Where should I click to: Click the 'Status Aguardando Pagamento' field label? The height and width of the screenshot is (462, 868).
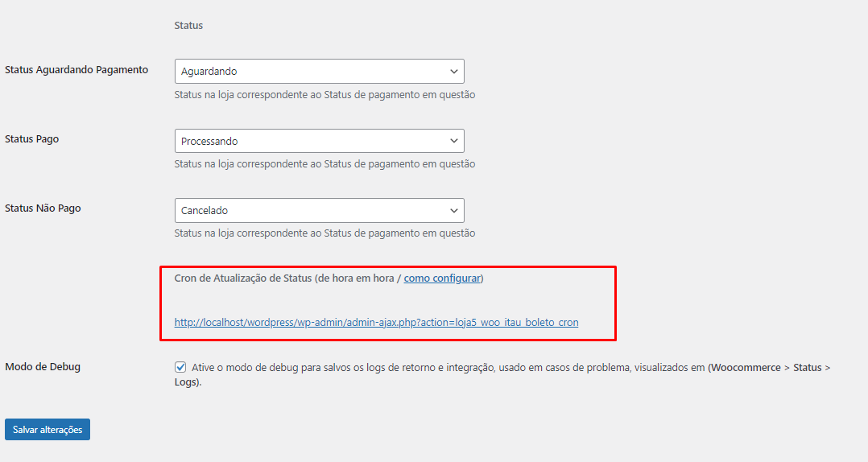tap(76, 70)
